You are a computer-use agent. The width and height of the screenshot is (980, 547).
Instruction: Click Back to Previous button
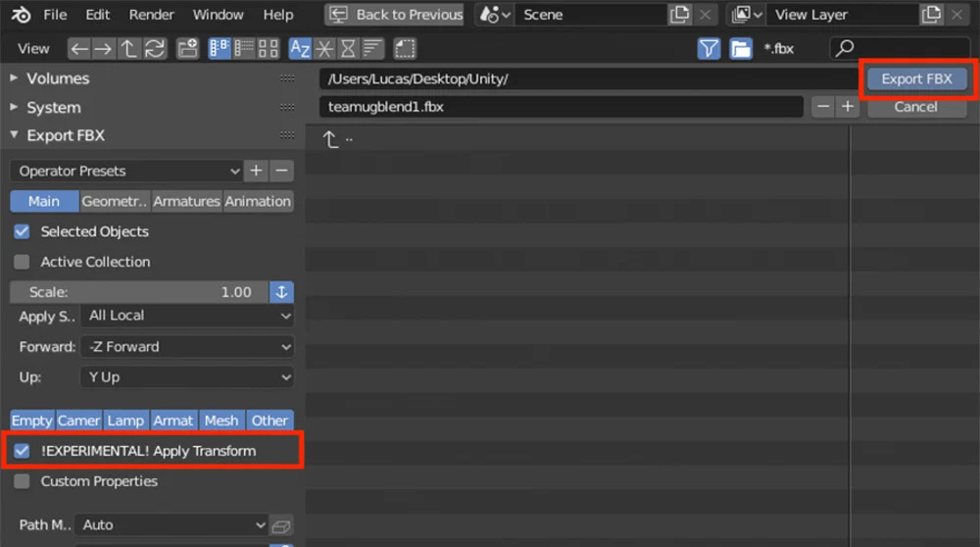[x=395, y=15]
